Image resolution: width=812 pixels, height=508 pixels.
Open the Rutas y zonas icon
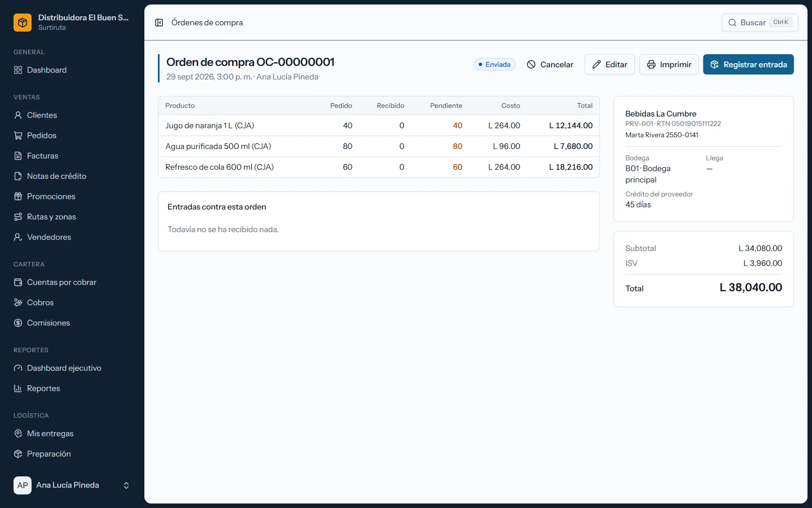tap(18, 217)
